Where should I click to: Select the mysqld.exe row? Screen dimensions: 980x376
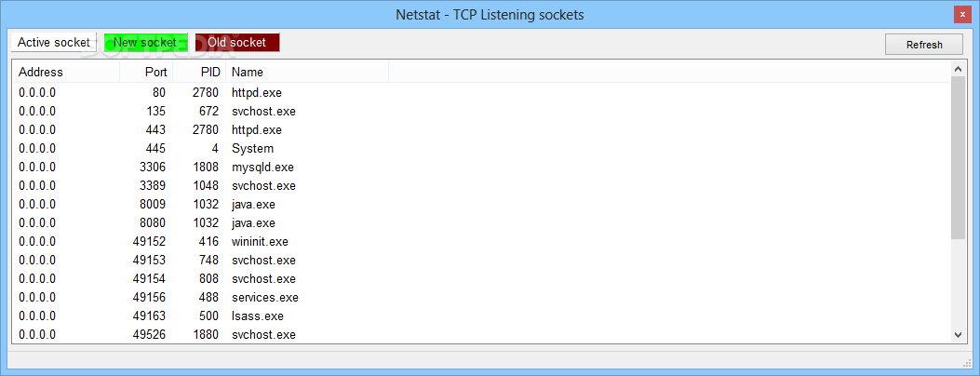[x=480, y=168]
